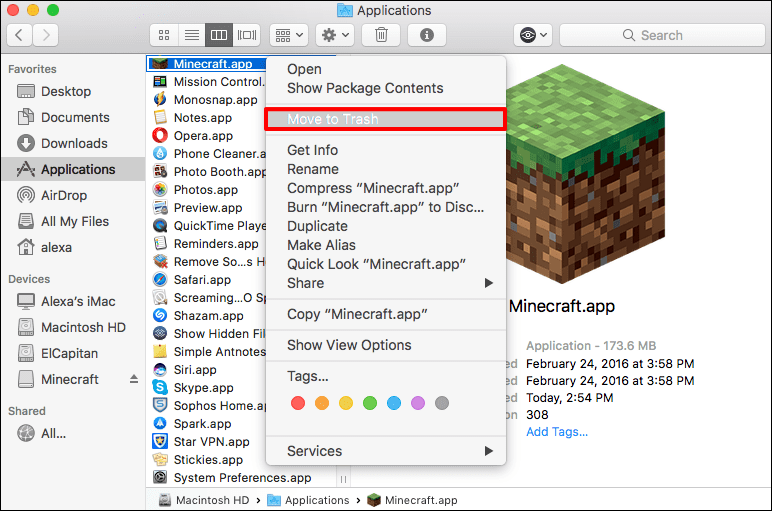Click the Get Info toolbar icon

(427, 35)
